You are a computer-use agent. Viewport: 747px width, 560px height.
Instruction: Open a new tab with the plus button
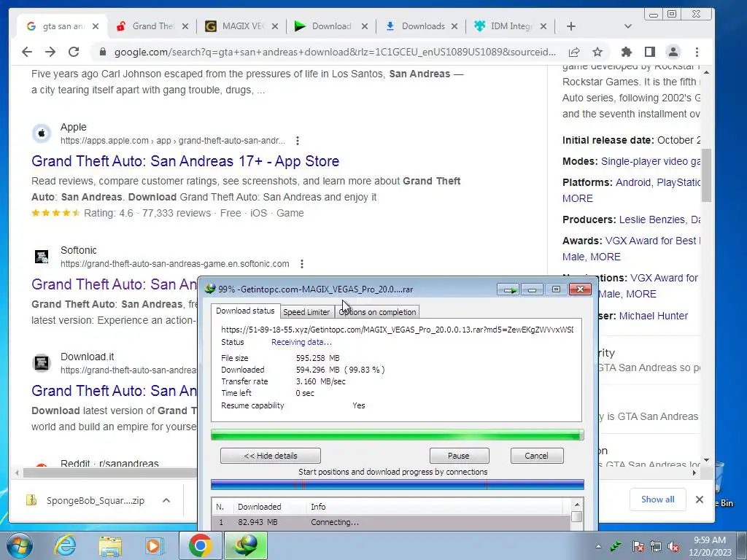pyautogui.click(x=570, y=27)
